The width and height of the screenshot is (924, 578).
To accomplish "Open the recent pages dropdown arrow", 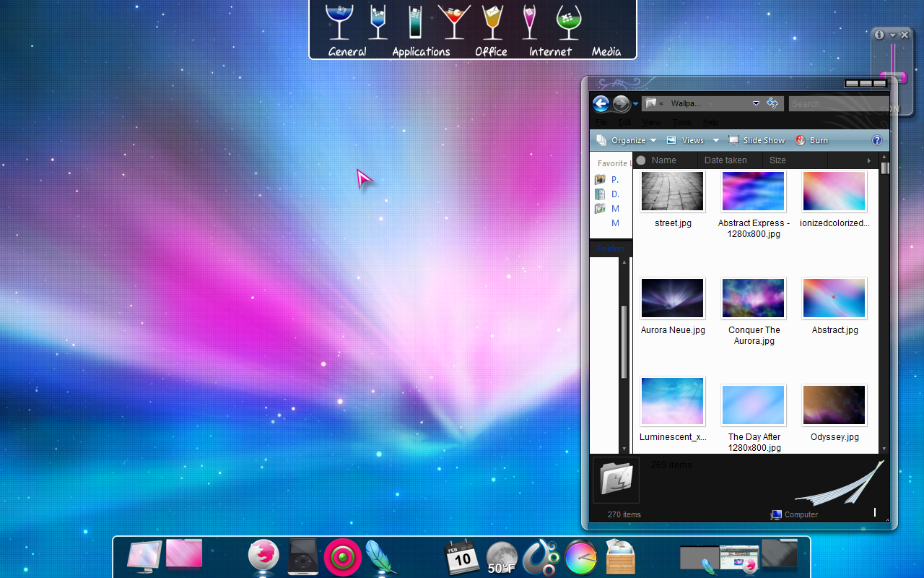I will coord(636,104).
